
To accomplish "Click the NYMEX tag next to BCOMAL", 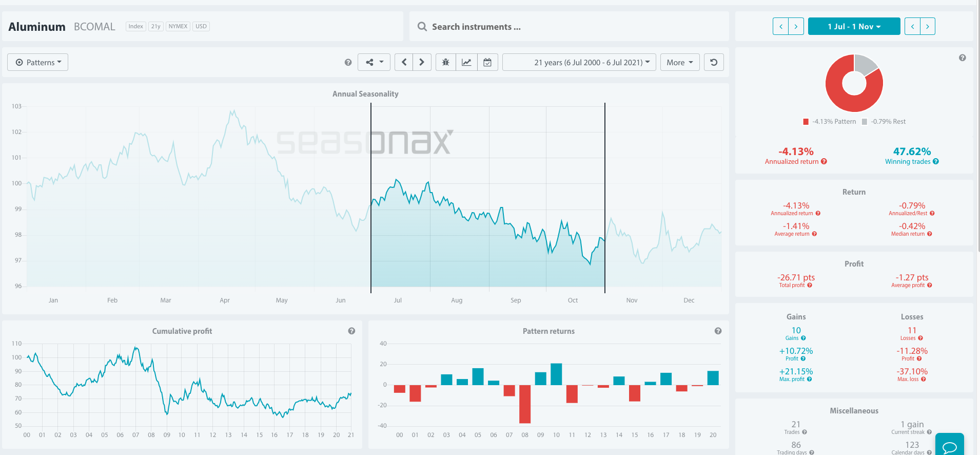I will pos(178,26).
